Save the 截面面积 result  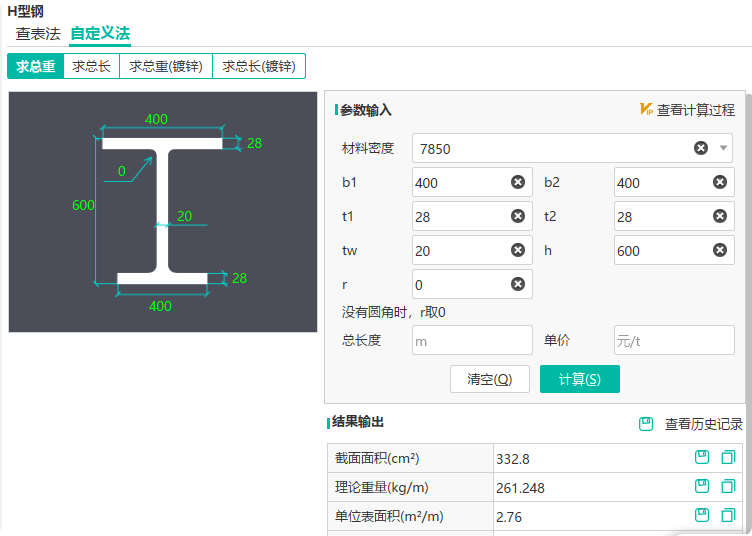point(702,457)
